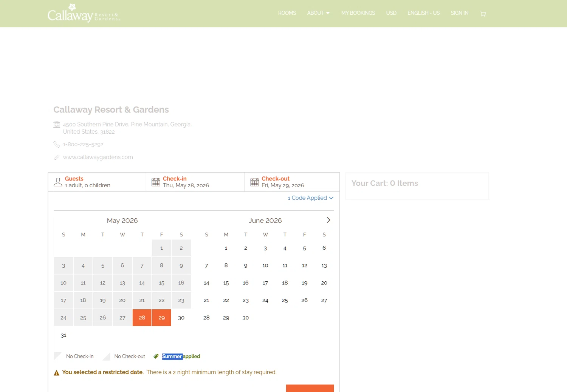
Task: Click disabled May 24 date cell
Action: [64, 318]
